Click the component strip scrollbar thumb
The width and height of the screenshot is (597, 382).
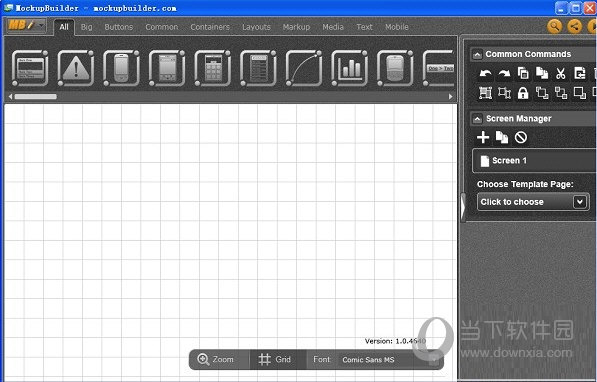point(35,97)
